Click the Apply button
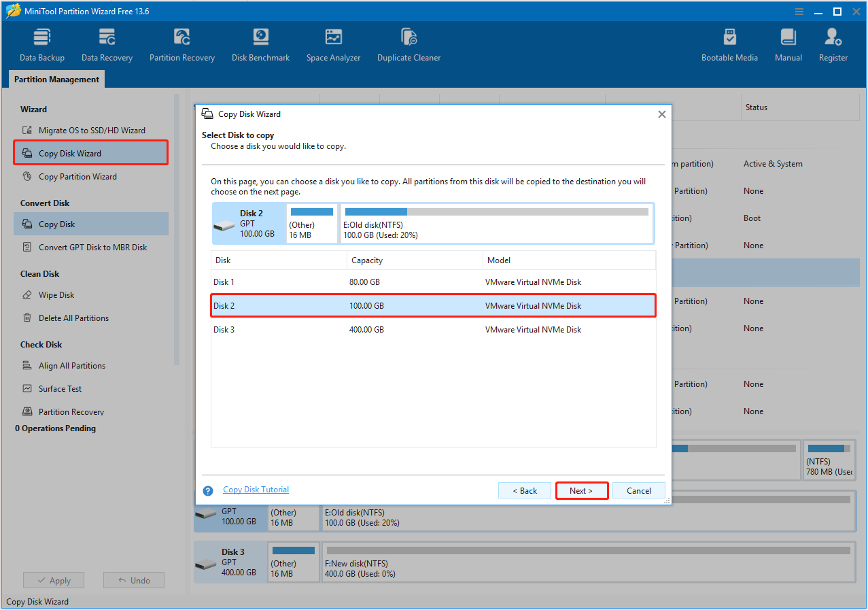The height and width of the screenshot is (610, 868). click(54, 580)
